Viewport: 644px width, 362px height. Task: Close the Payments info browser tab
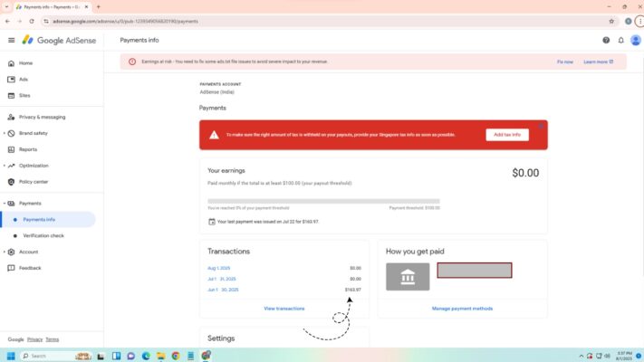[x=86, y=7]
